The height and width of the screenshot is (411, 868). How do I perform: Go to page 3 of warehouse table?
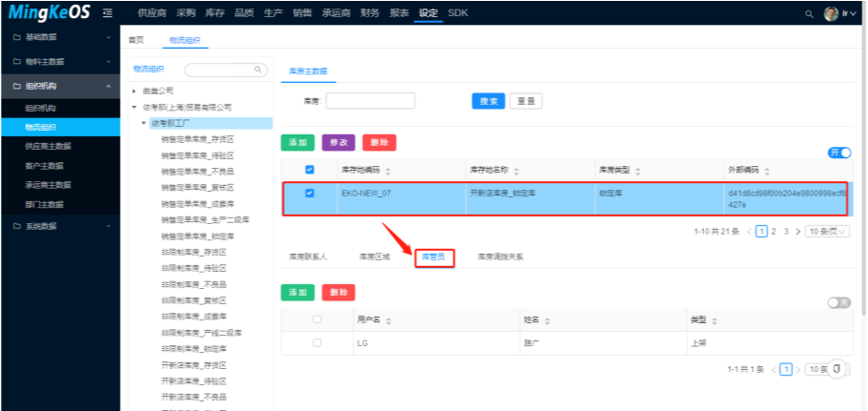[786, 232]
